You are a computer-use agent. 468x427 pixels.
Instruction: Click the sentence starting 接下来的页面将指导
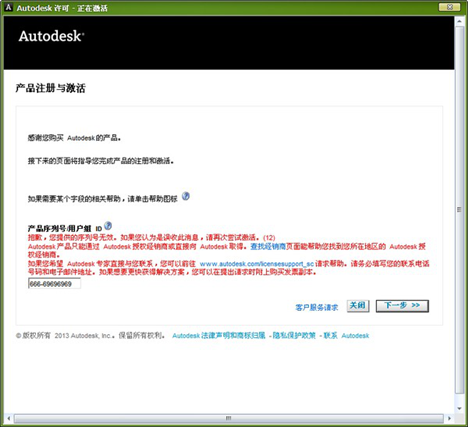[101, 161]
